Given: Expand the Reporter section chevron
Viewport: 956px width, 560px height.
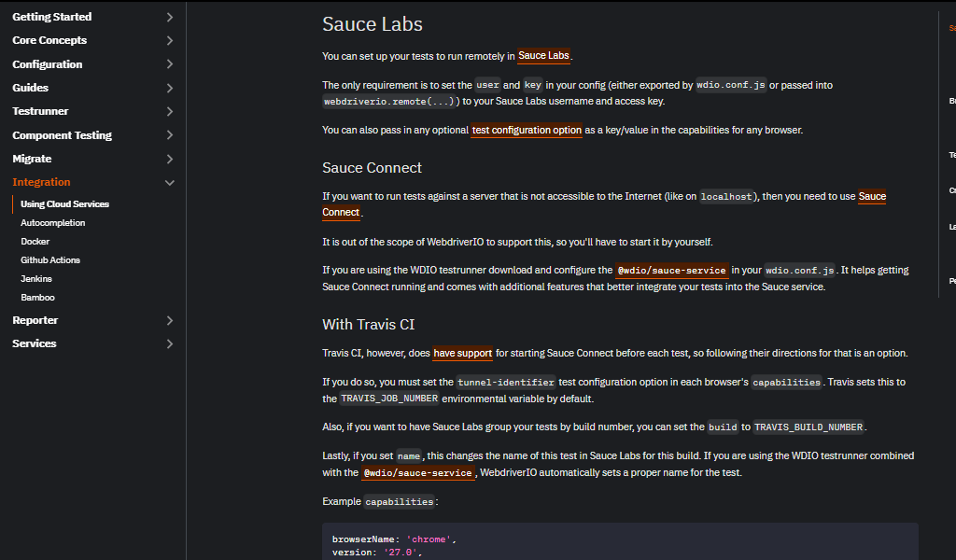Looking at the screenshot, I should [170, 320].
